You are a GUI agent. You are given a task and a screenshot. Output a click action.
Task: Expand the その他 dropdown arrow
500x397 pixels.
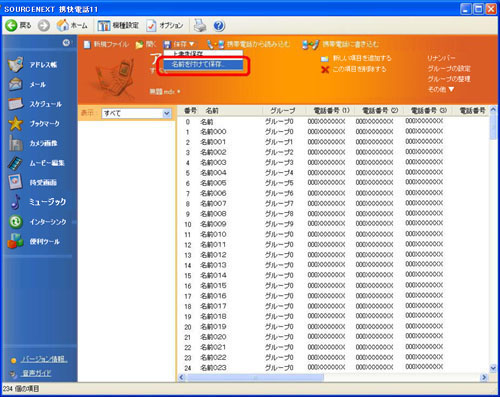click(451, 89)
